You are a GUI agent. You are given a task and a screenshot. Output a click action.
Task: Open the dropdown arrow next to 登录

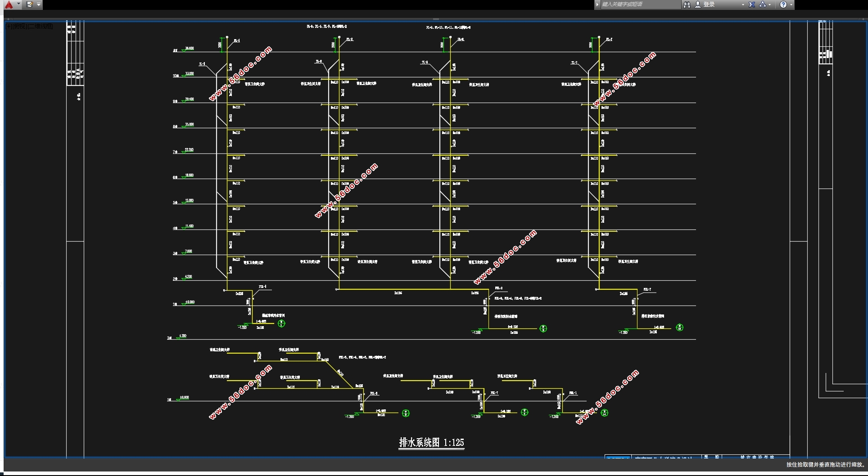click(x=743, y=5)
